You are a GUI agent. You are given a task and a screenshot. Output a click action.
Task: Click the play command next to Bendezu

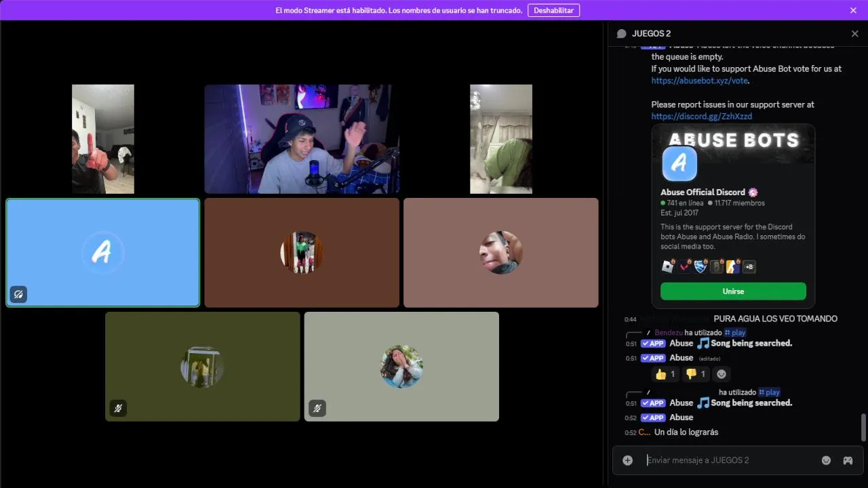point(735,333)
